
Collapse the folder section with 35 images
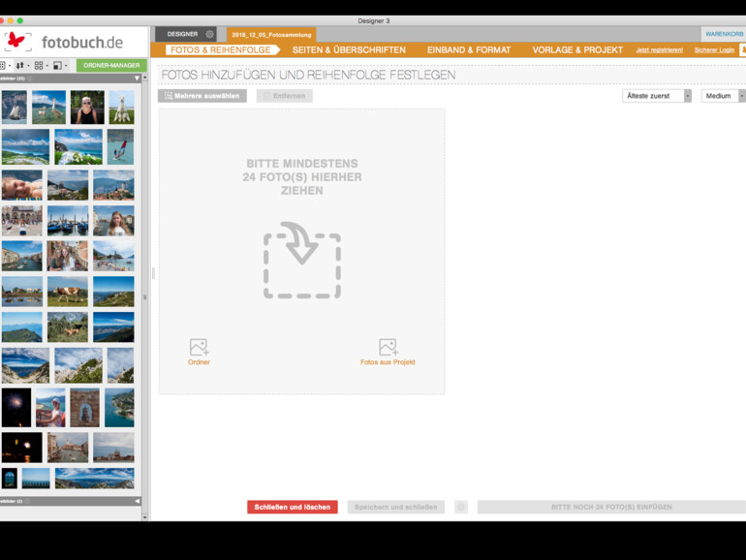pyautogui.click(x=137, y=78)
